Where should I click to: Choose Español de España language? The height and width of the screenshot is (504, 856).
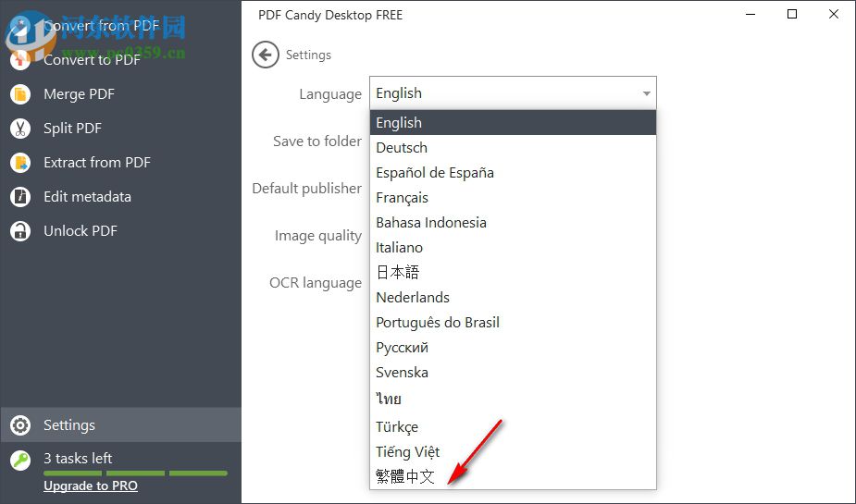(x=514, y=173)
